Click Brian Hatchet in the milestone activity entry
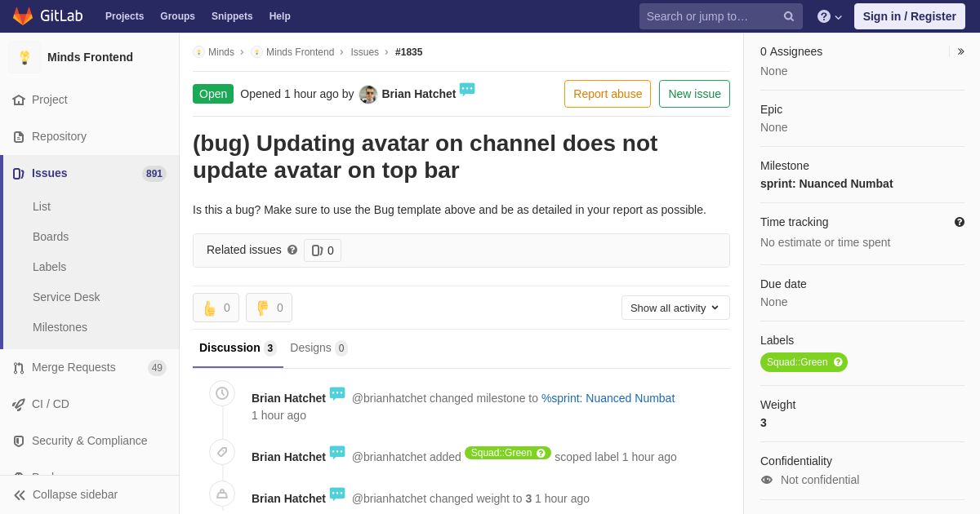 pos(288,398)
